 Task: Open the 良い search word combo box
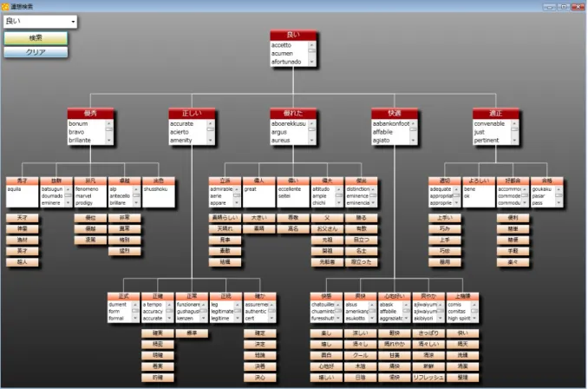(x=40, y=22)
